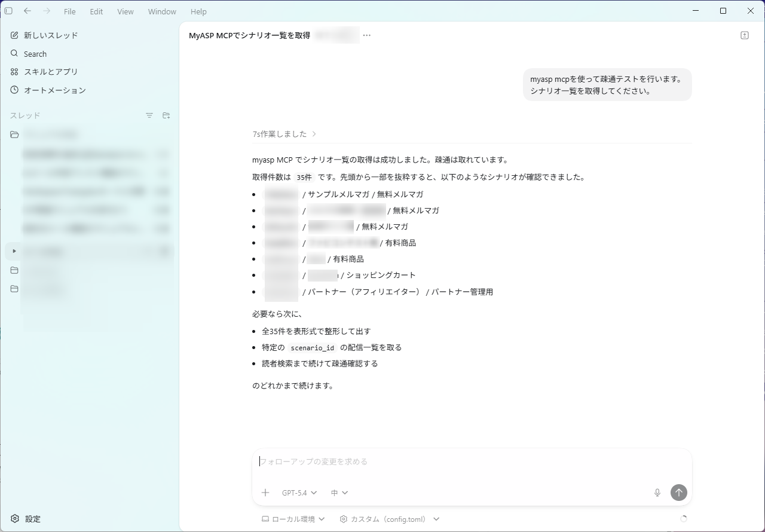765x532 pixels.
Task: Expand the 7s作業しました details
Action: point(284,134)
